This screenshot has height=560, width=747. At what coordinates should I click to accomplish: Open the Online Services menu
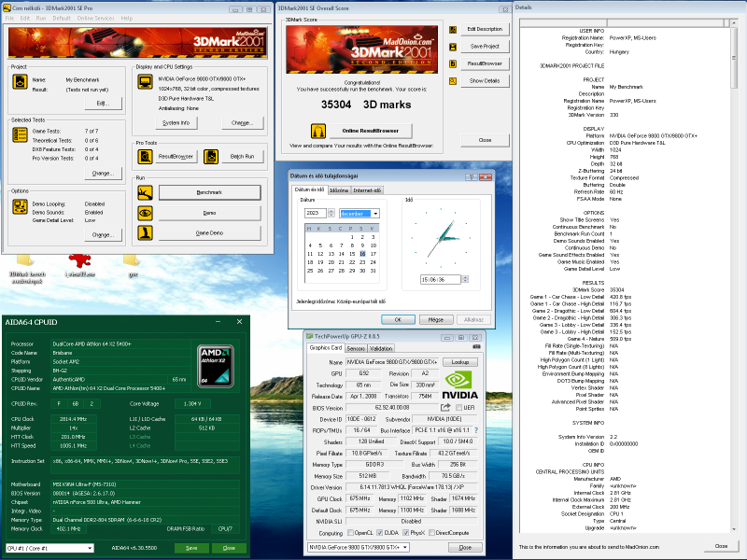[96, 18]
